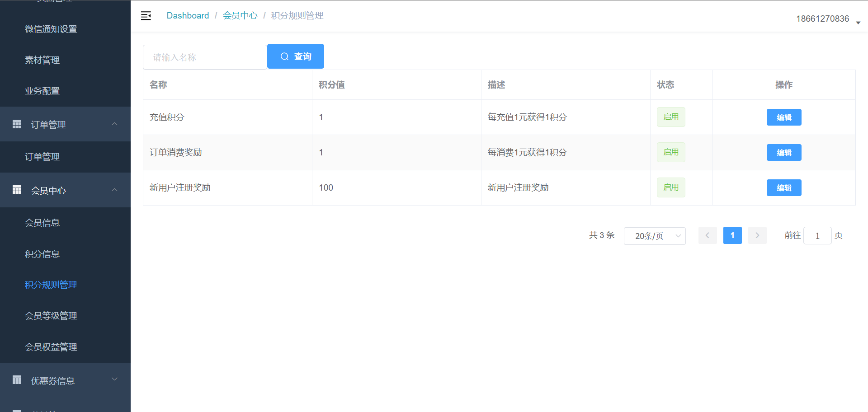Edit the 新用户注册奖励 rule
The image size is (868, 412).
[x=784, y=188]
